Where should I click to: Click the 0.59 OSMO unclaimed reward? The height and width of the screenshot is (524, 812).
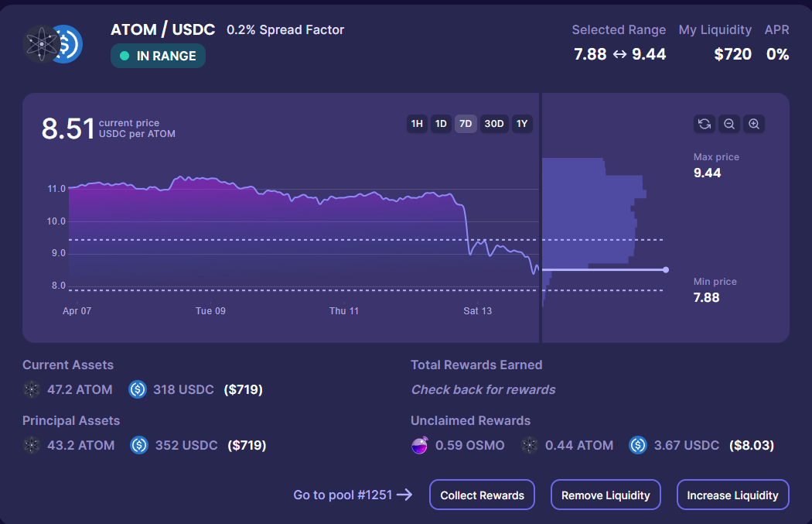click(x=469, y=445)
